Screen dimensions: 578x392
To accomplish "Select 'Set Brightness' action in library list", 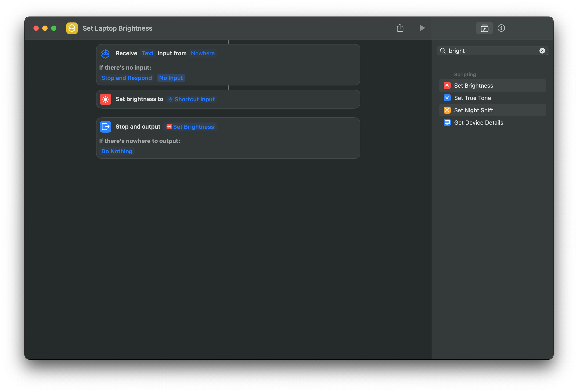I will [493, 86].
